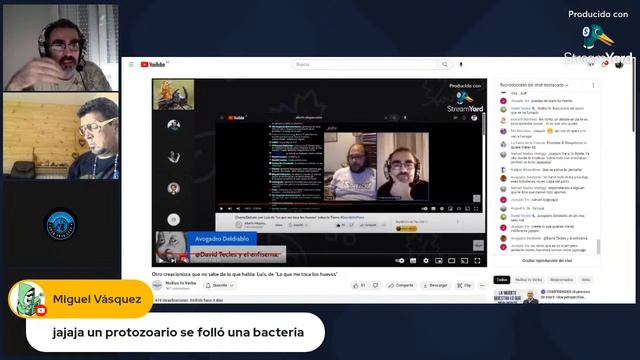Viewport: 640px width, 360px height.
Task: Click the Kaliper chat message about Jaimeña
Action: pyautogui.click(x=541, y=169)
